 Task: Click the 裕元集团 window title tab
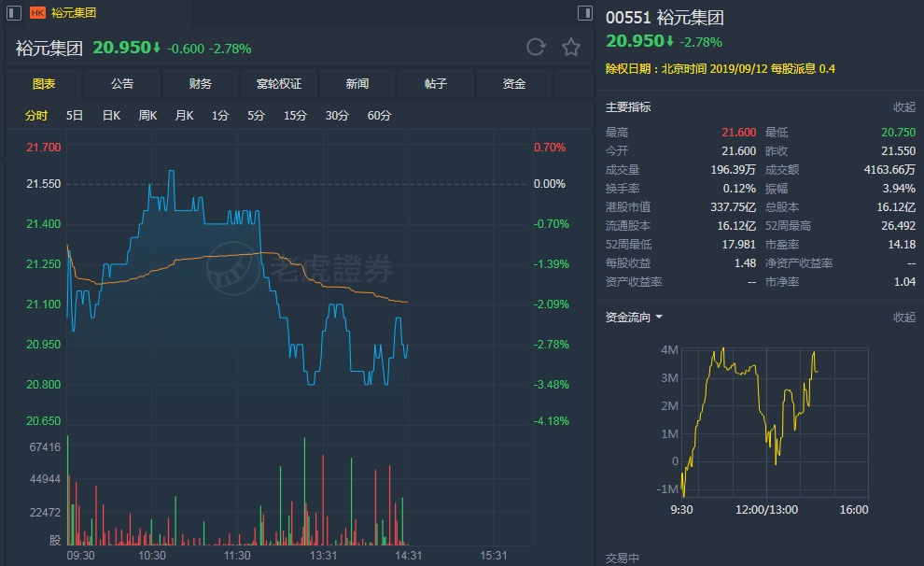[74, 13]
